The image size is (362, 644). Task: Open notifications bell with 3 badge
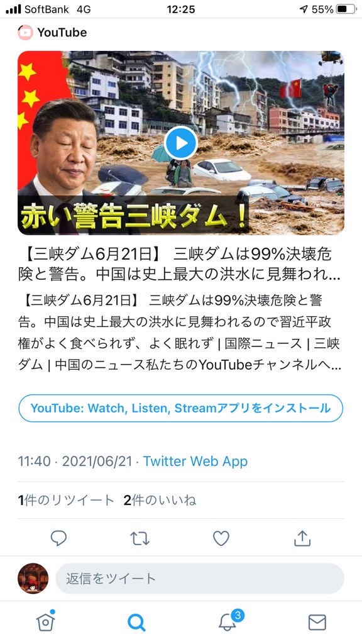(228, 621)
